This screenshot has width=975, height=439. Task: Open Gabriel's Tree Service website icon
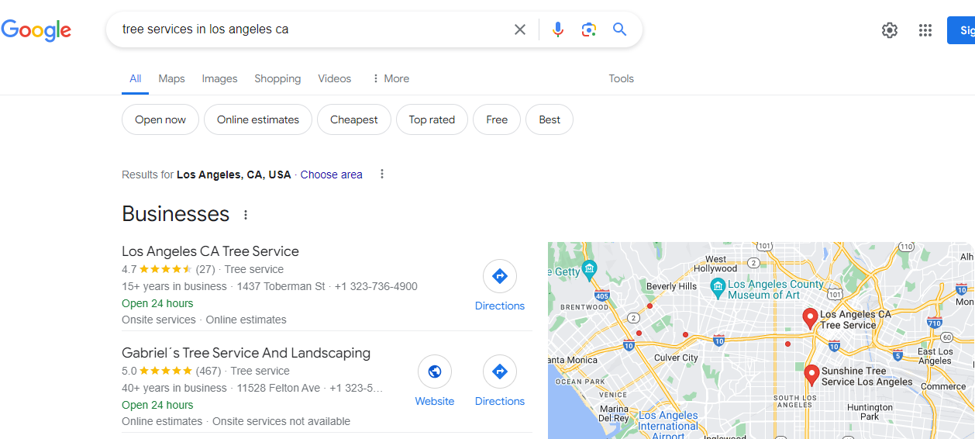(435, 381)
